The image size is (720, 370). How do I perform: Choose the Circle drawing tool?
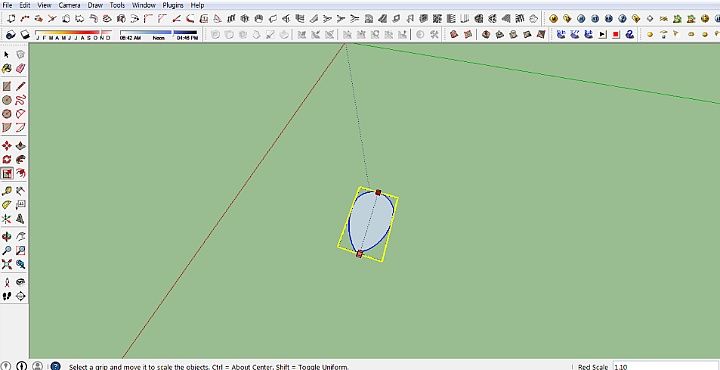(x=6, y=100)
